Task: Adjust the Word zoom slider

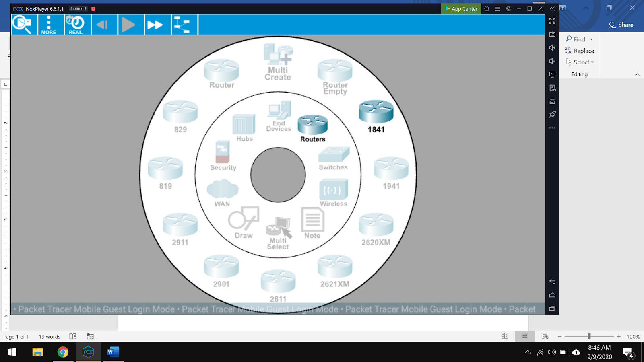Action: click(589, 336)
